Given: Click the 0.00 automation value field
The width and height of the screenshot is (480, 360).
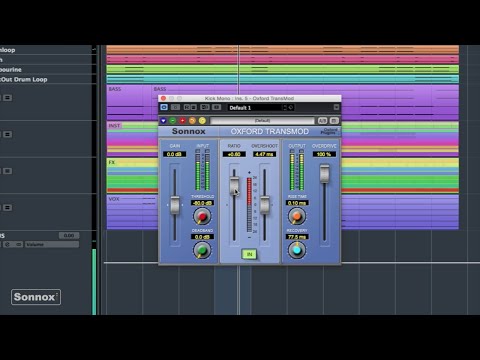Looking at the screenshot, I should pos(69,235).
